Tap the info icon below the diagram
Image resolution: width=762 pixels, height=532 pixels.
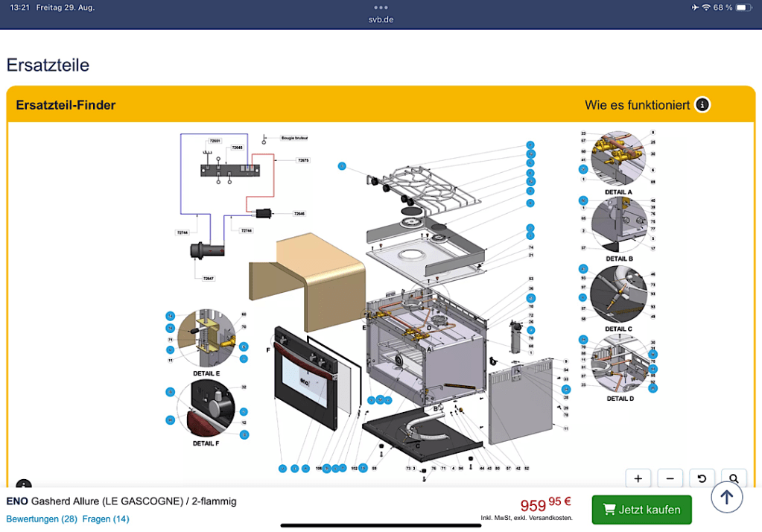point(24,487)
